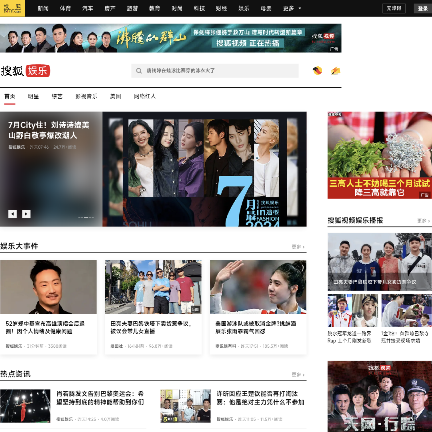432x432 pixels.
Task: Open the article titled starting with 52岁
Action: [45, 327]
